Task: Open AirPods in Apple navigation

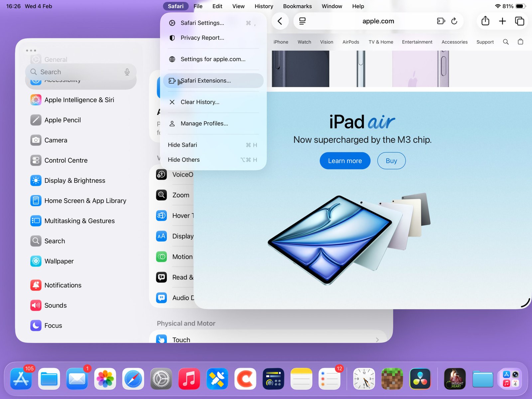Action: [351, 42]
